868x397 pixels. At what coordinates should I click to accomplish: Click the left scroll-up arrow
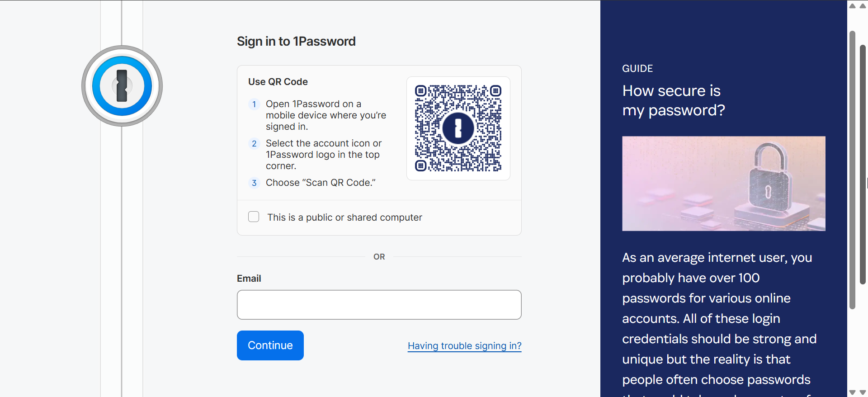click(x=852, y=6)
